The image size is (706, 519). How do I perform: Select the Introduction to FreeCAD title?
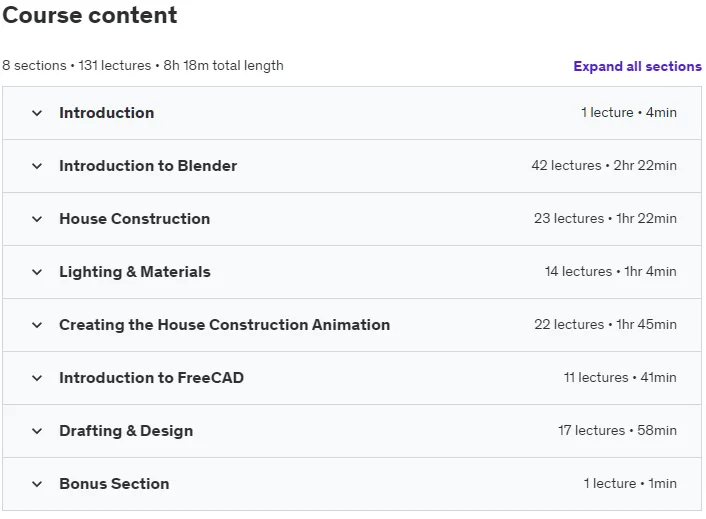tap(151, 378)
